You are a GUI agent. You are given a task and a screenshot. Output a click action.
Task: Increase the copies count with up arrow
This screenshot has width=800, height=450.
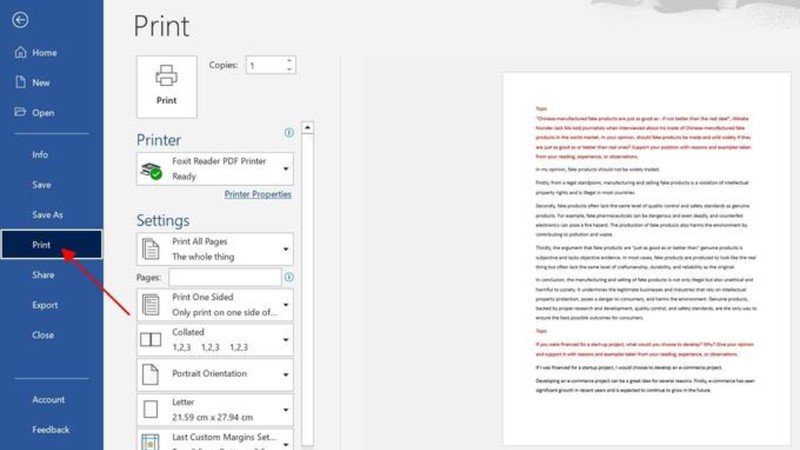pos(289,60)
